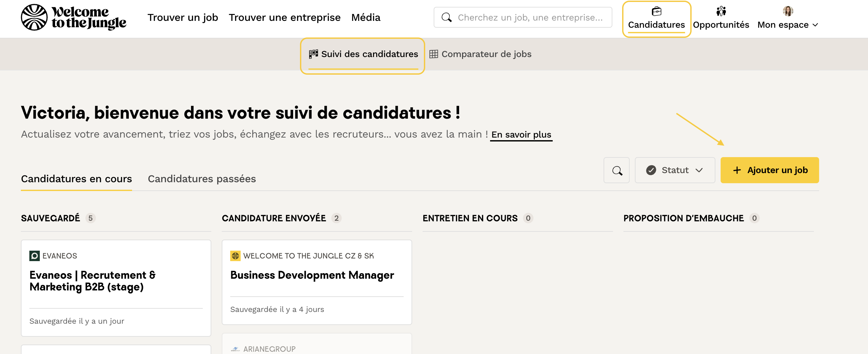Open the Business Development Manager card
The width and height of the screenshot is (868, 354).
[312, 275]
